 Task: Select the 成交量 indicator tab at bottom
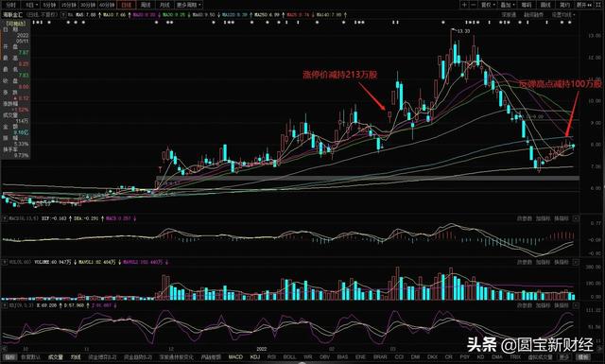[x=56, y=357]
